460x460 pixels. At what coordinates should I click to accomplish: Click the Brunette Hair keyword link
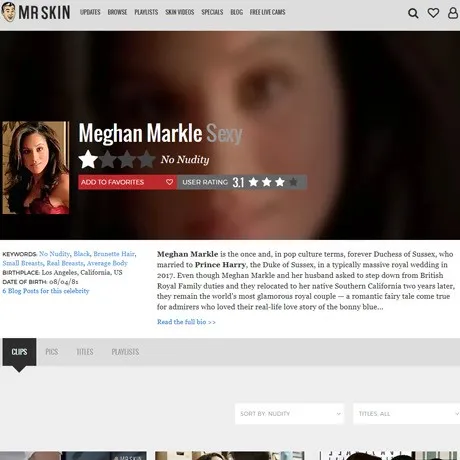tap(114, 254)
